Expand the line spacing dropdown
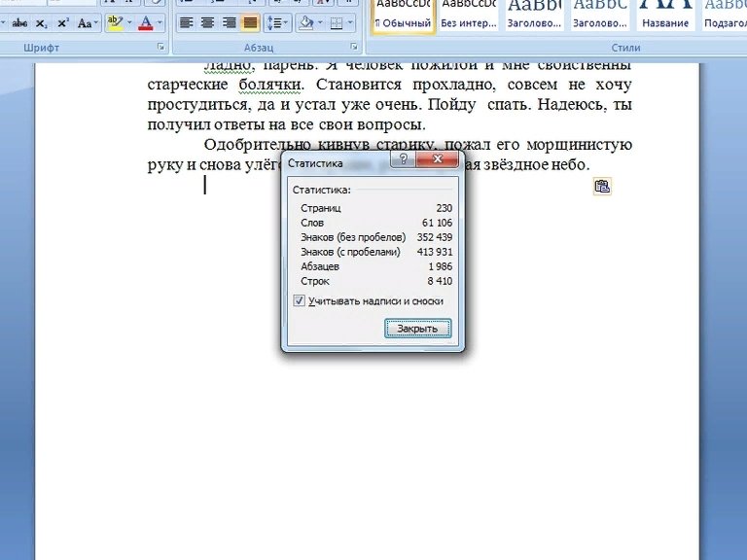The image size is (747, 560). click(277, 22)
